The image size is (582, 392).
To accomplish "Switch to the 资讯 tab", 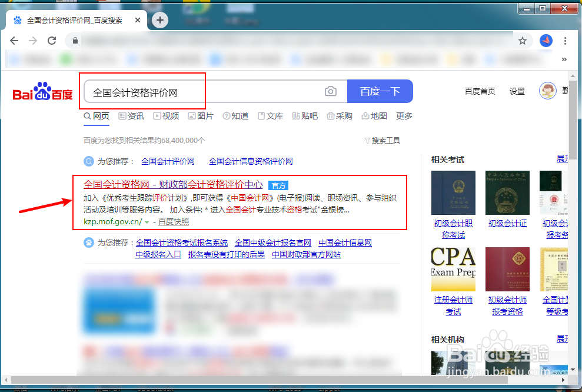I will (x=131, y=116).
